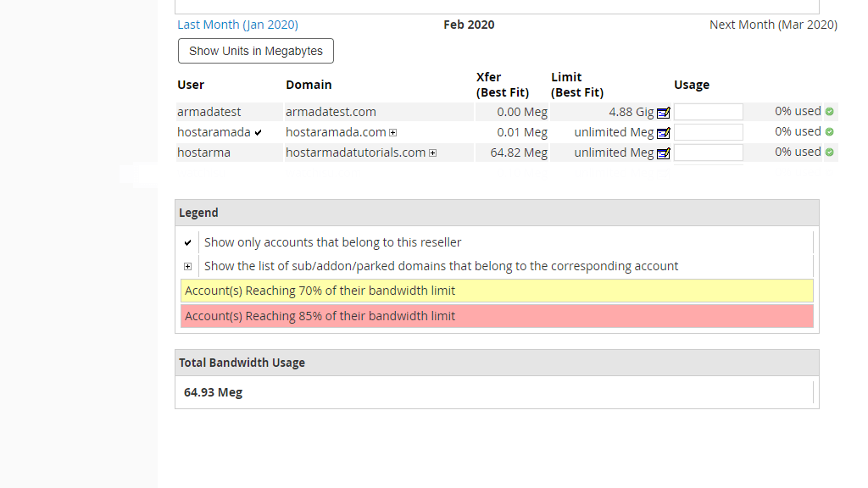Screen dimensions: 868x488
Task: Click the yellow 70% bandwidth limit legend row
Action: click(497, 291)
